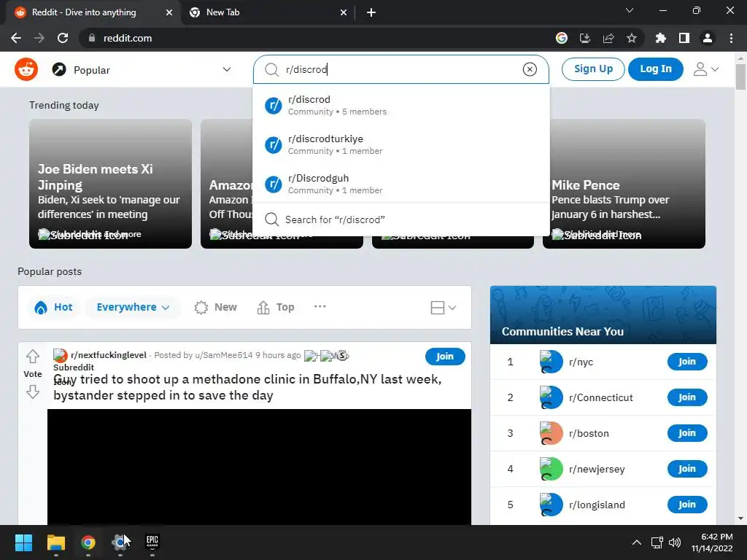
Task: Open r/nyc community link
Action: coord(581,362)
